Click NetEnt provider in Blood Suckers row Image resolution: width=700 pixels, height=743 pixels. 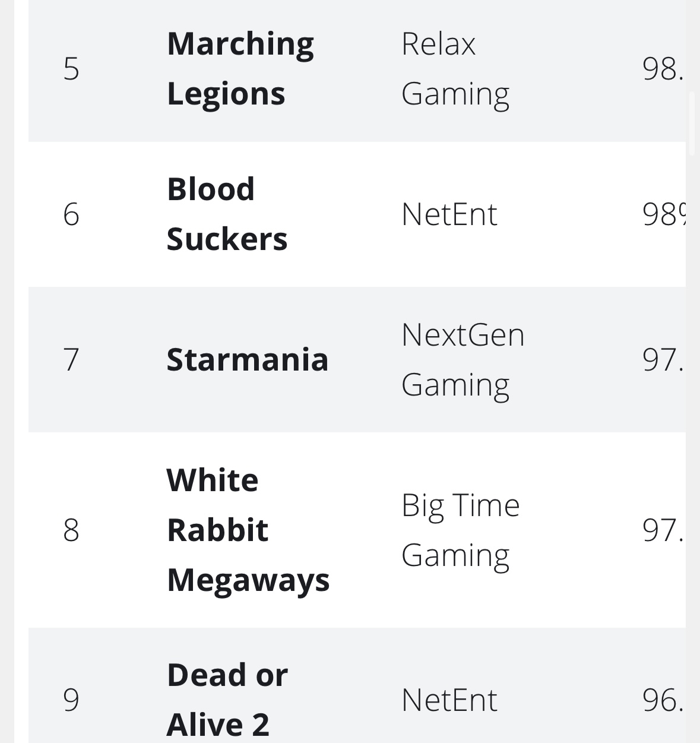point(449,214)
